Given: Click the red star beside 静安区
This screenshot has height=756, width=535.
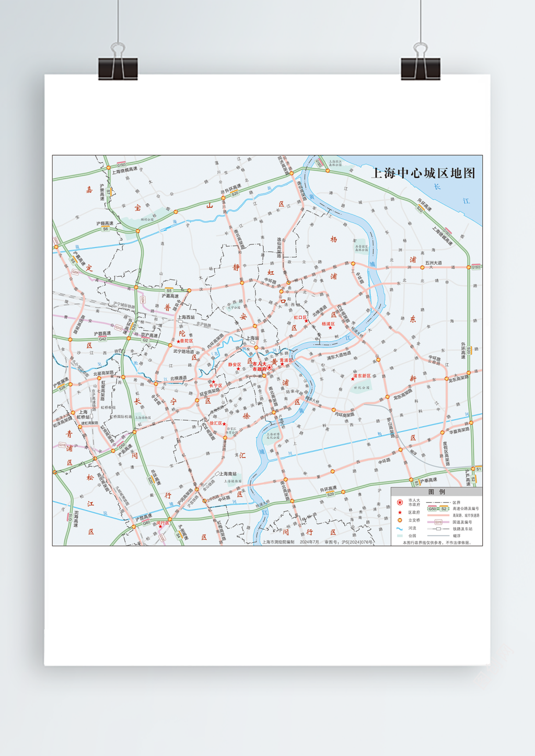Looking at the screenshot, I should [x=238, y=369].
